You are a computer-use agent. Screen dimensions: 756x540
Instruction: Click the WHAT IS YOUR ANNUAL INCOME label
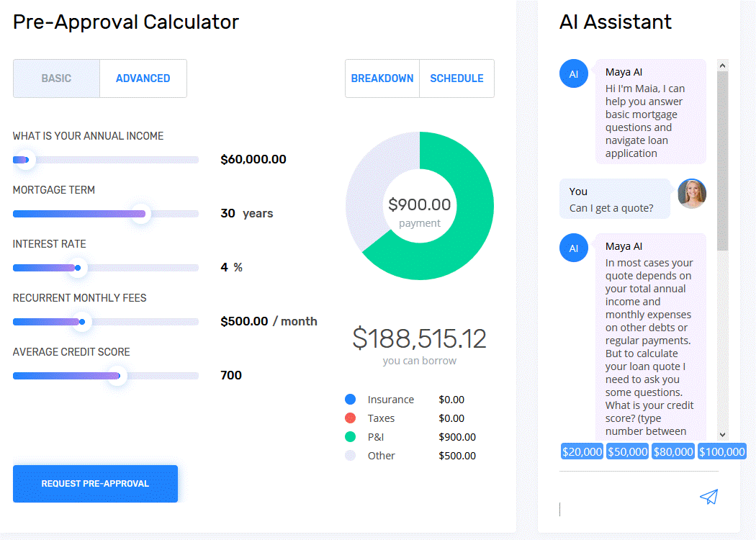89,136
